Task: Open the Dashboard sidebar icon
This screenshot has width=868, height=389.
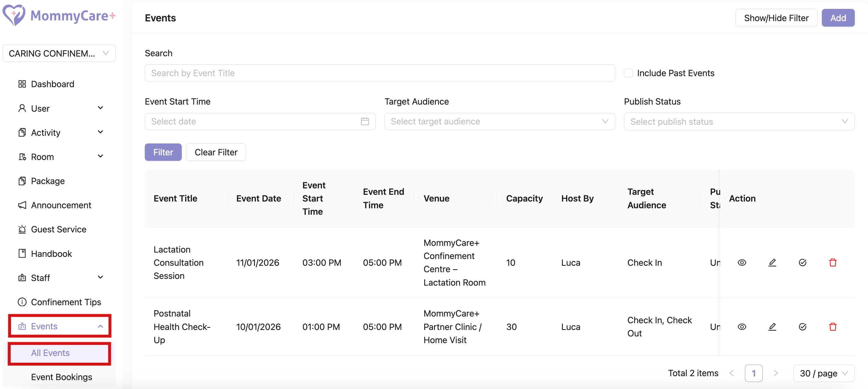Action: tap(22, 84)
